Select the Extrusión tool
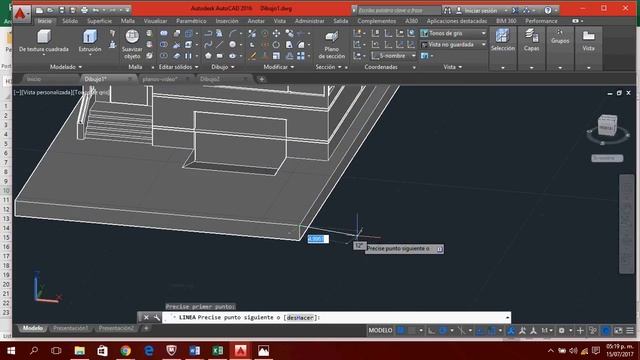This screenshot has height=360, width=640. coord(90,41)
